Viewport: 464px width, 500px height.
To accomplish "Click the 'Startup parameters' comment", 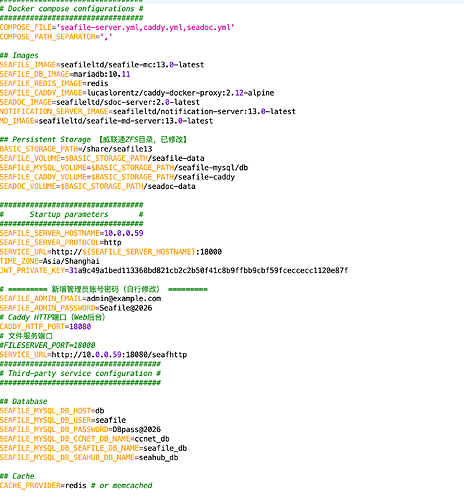I will point(72,214).
